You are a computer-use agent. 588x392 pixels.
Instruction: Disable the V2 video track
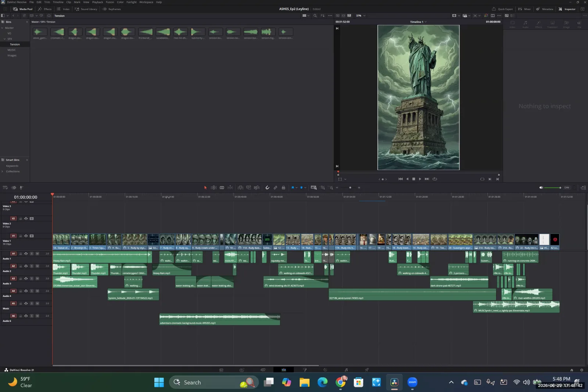32,219
